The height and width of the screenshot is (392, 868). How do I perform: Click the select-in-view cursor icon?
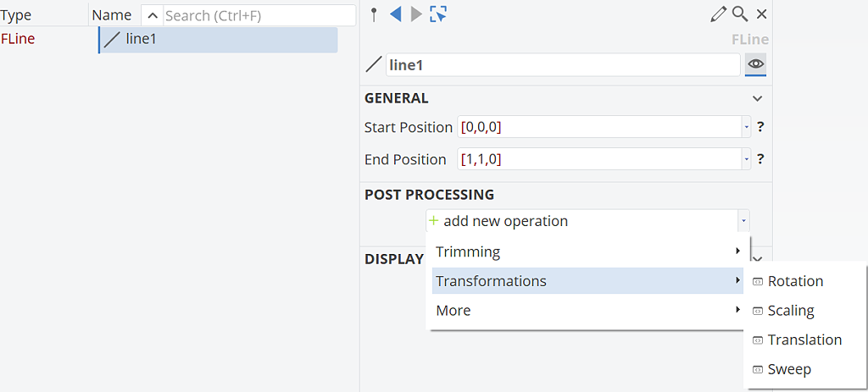click(x=437, y=14)
